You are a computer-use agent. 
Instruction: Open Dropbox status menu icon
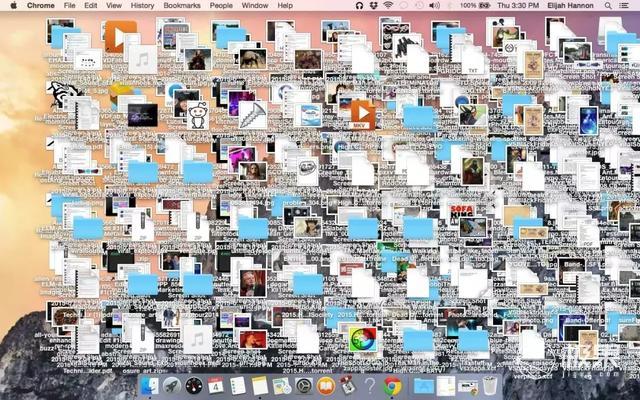click(373, 5)
